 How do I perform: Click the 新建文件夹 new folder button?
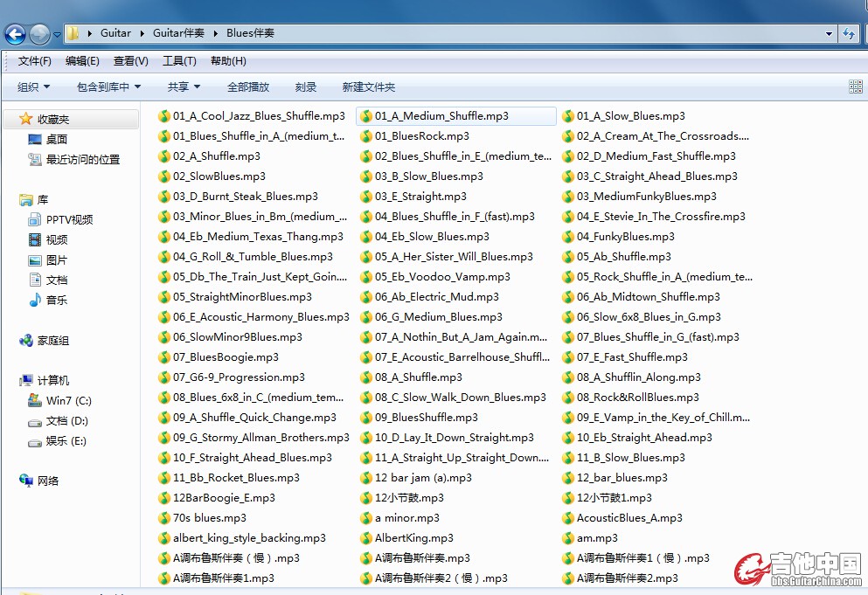point(368,87)
